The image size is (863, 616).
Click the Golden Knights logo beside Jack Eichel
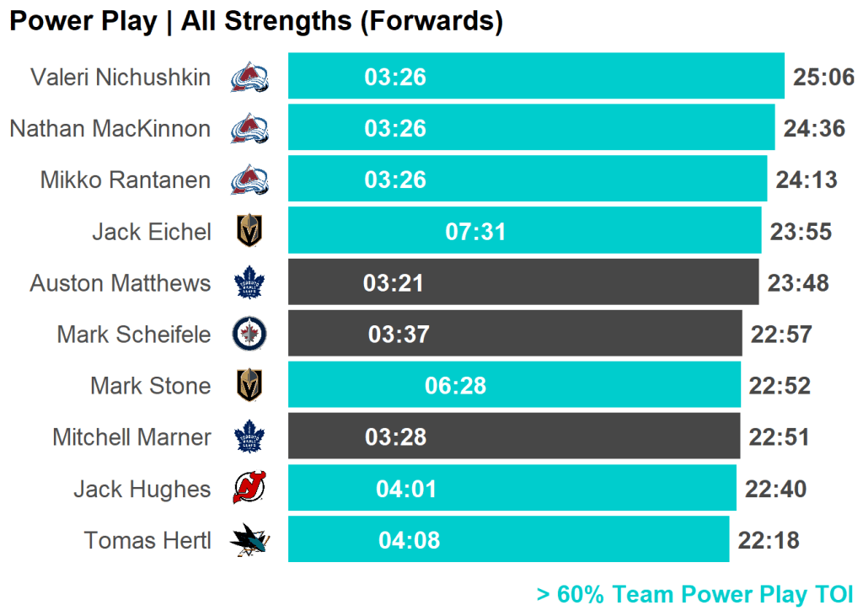(x=249, y=232)
